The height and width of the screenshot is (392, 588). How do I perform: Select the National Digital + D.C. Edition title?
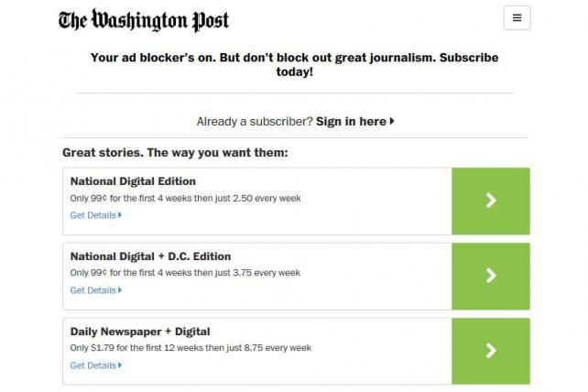(150, 256)
